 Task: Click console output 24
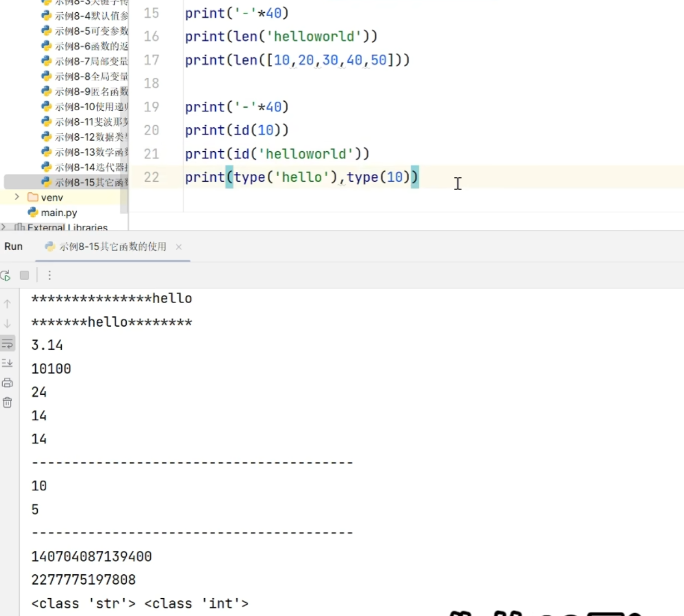click(39, 392)
